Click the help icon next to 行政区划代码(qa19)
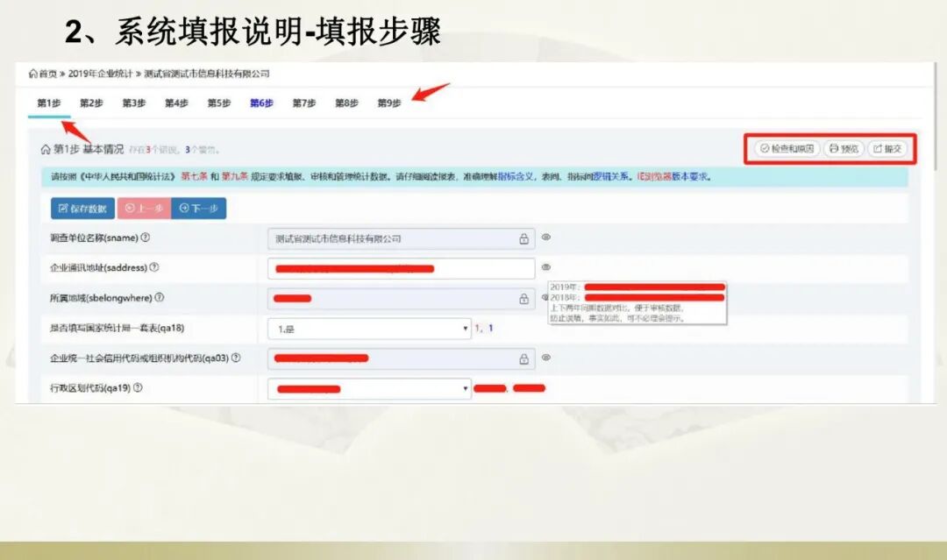 138,388
